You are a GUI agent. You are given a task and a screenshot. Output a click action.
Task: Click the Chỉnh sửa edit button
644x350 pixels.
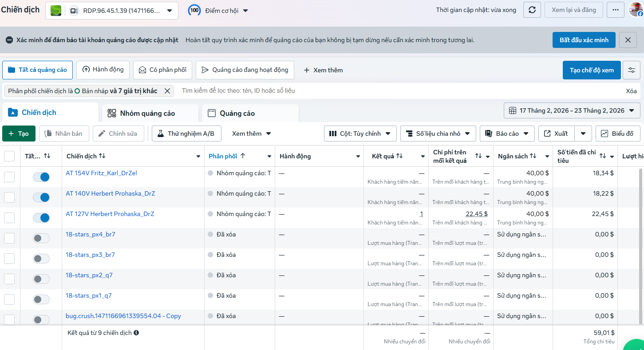[118, 134]
